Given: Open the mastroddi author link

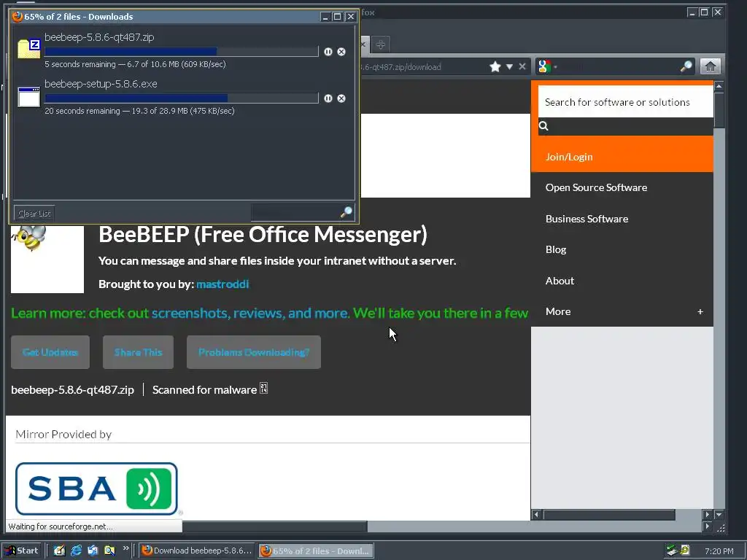Looking at the screenshot, I should (222, 284).
